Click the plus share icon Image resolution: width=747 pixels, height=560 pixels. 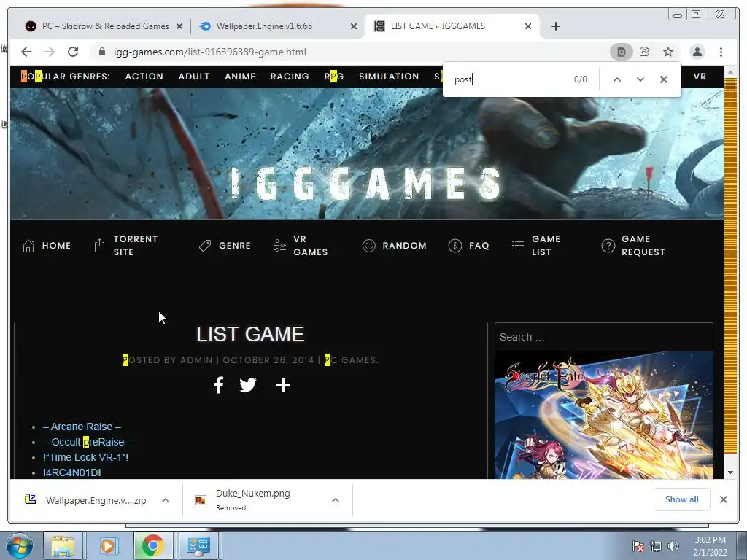tap(283, 385)
